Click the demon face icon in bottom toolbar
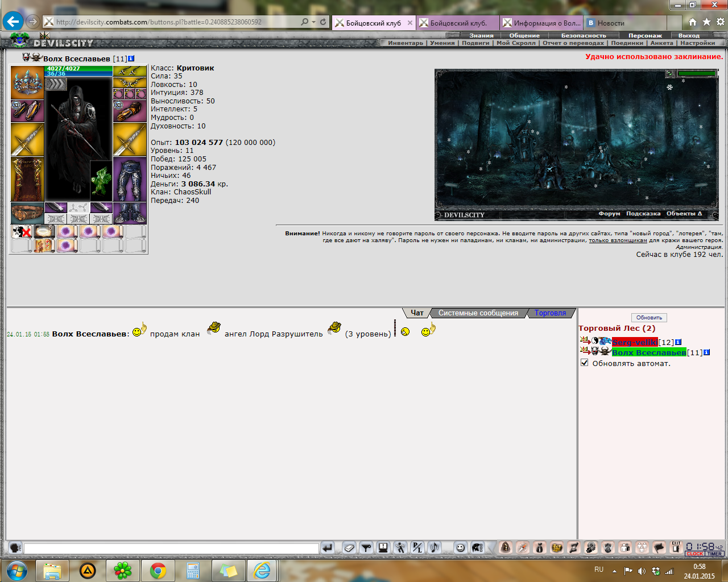728x582 pixels. click(608, 548)
